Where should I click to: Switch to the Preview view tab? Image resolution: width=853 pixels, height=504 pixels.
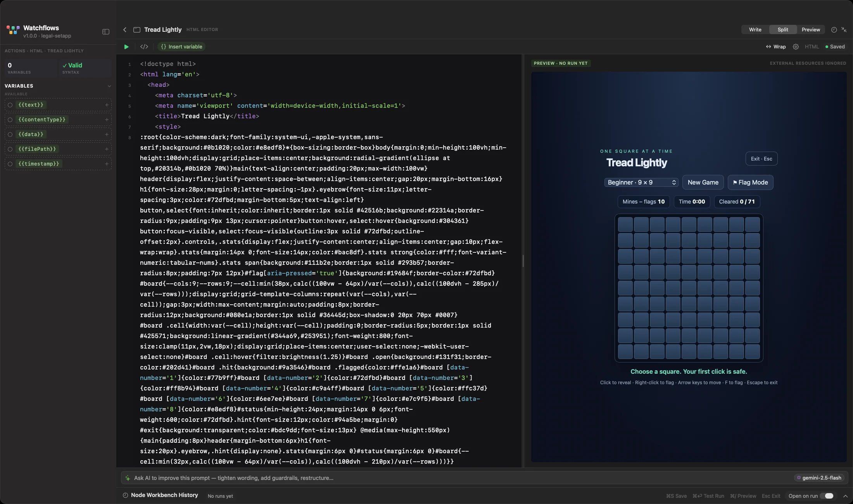click(x=811, y=29)
